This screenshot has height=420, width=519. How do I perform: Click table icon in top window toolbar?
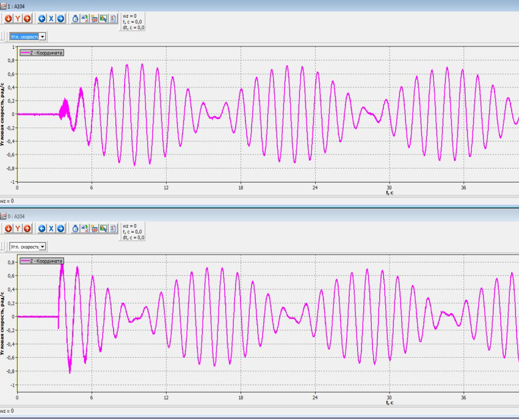tap(95, 18)
